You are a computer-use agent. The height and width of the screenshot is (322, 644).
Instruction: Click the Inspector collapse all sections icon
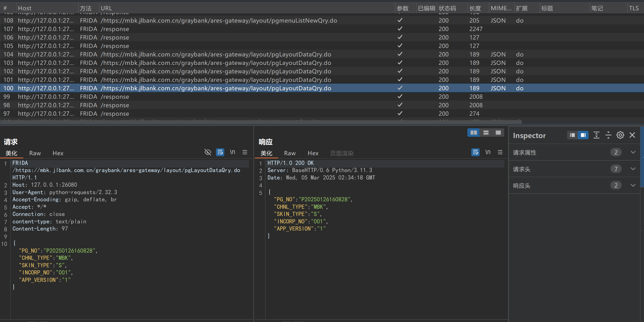pyautogui.click(x=608, y=135)
